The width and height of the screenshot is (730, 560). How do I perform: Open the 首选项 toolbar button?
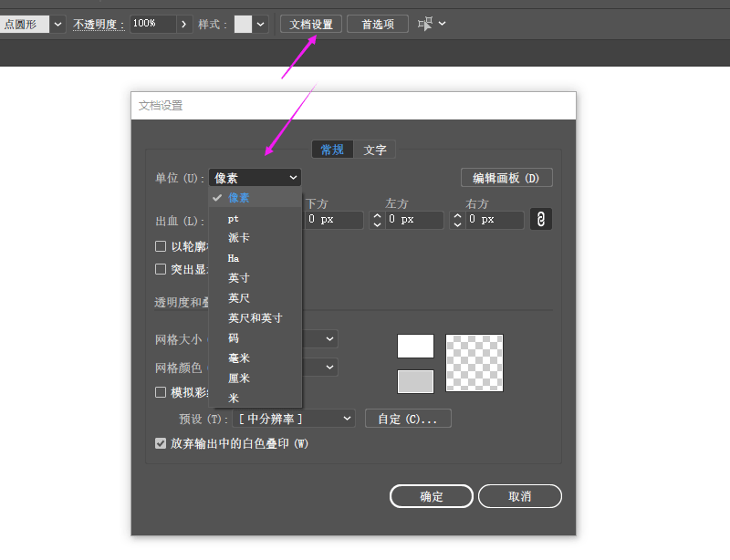pos(378,25)
